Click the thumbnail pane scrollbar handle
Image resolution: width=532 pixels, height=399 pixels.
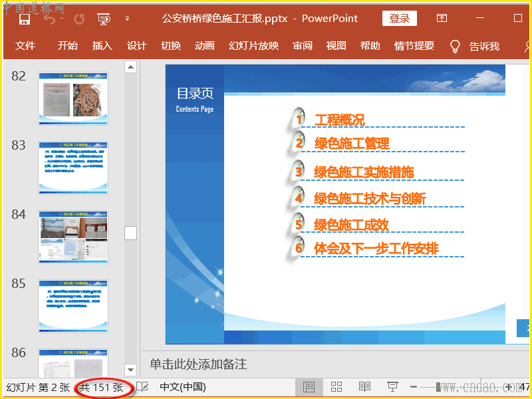point(130,233)
